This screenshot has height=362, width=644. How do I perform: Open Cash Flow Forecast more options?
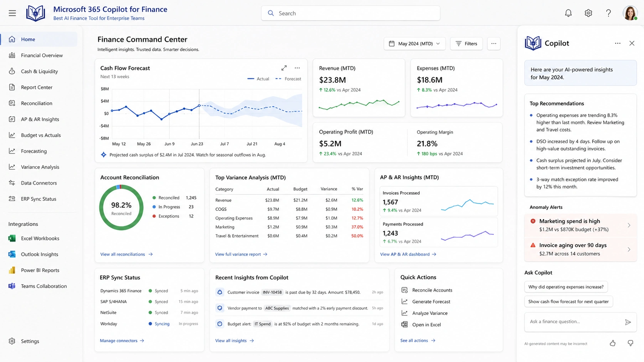[297, 68]
